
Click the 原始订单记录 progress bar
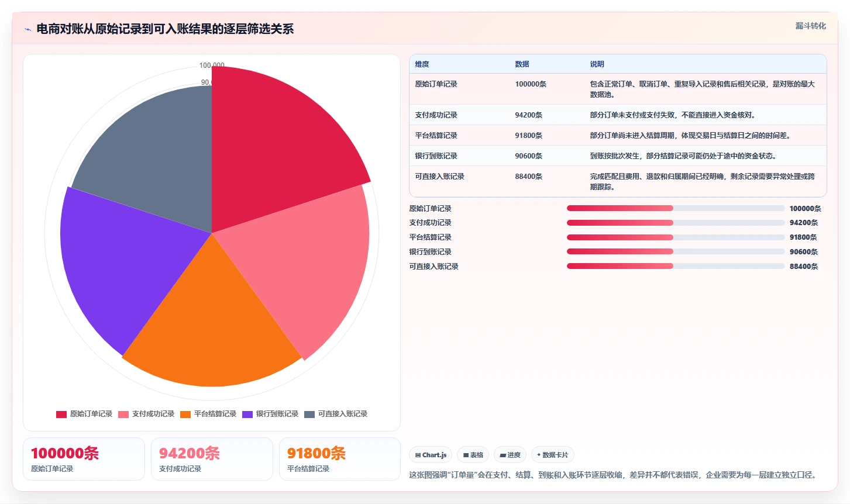676,208
